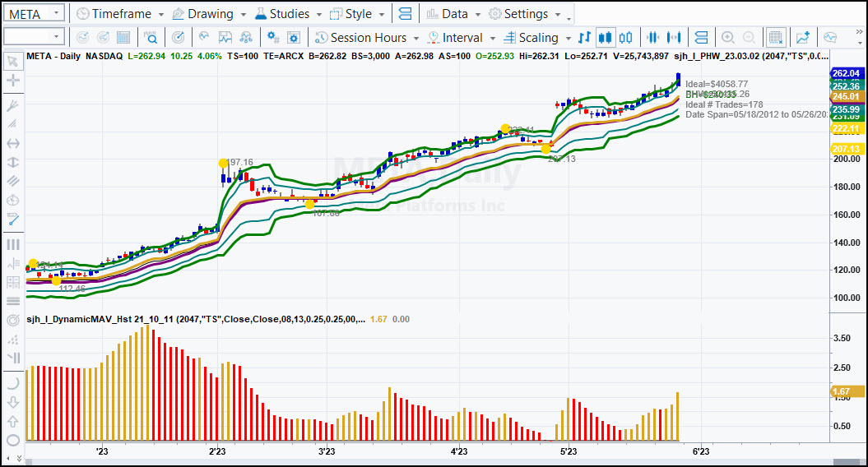The height and width of the screenshot is (467, 868).
Task: Expand the Interval dropdown arrow
Action: [492, 38]
